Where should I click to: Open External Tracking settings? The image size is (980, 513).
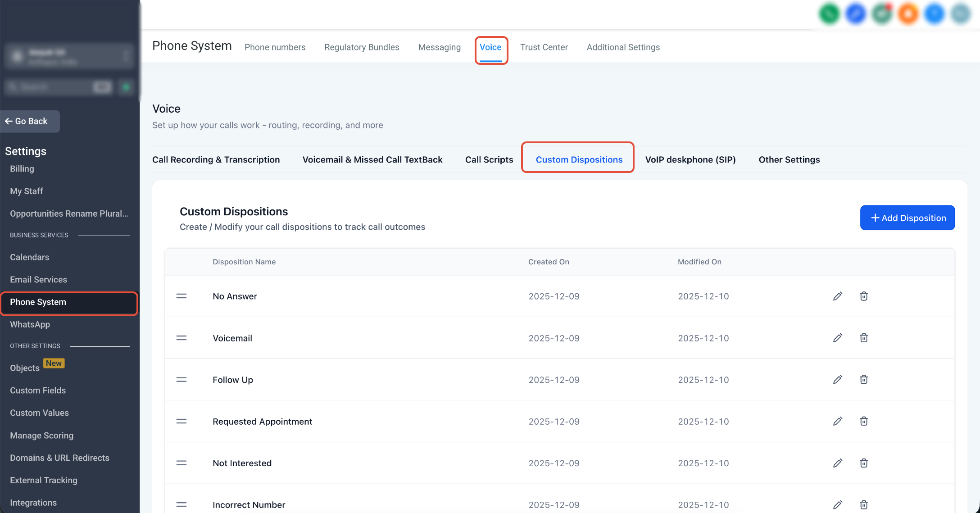(44, 480)
